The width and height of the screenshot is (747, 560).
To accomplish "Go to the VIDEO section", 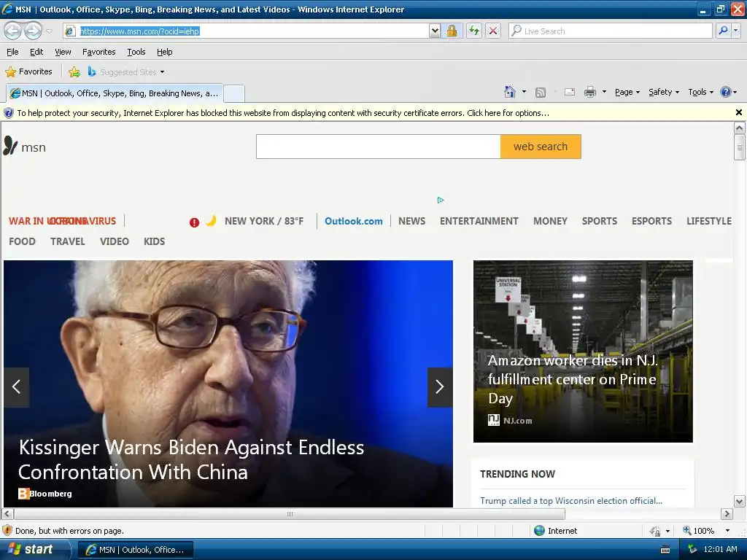I will coord(115,241).
